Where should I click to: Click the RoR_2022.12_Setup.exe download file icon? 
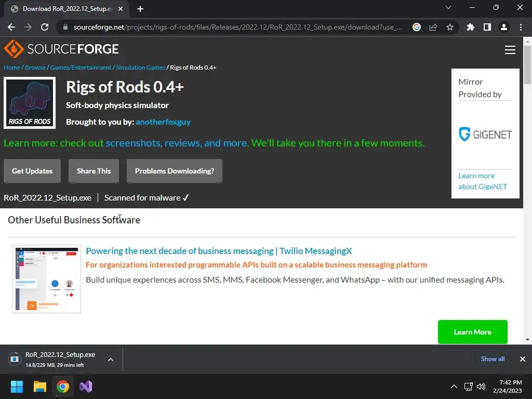(15, 359)
